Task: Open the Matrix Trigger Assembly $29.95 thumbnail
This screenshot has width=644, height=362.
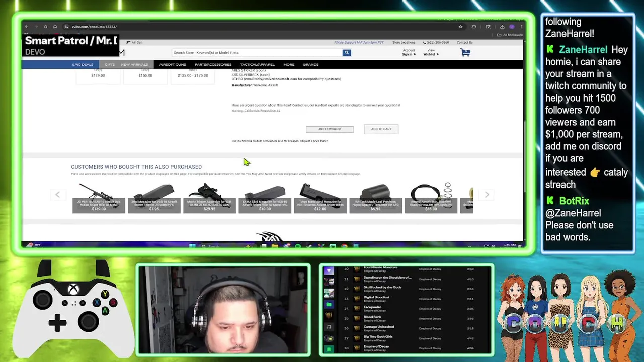Action: [209, 198]
